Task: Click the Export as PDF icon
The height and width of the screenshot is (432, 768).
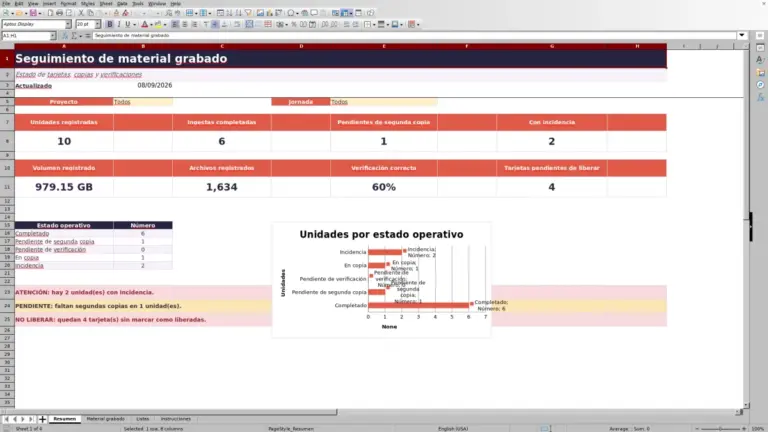Action: [x=50, y=13]
